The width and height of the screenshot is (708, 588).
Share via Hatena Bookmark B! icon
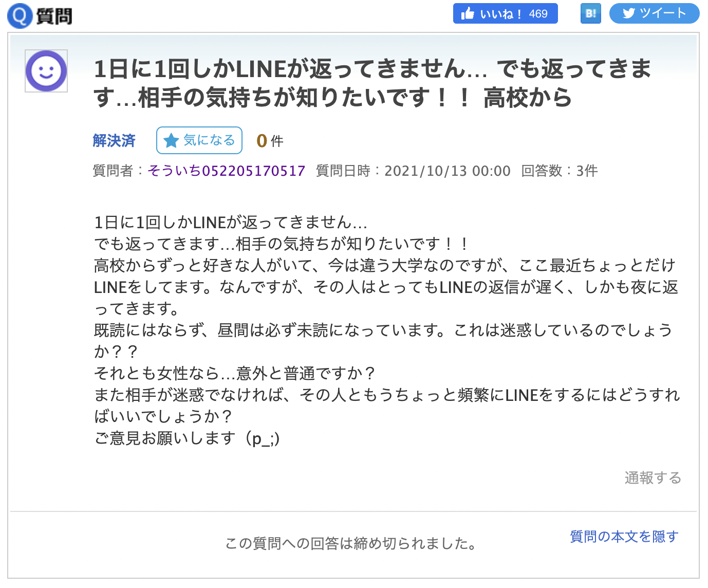click(x=590, y=13)
